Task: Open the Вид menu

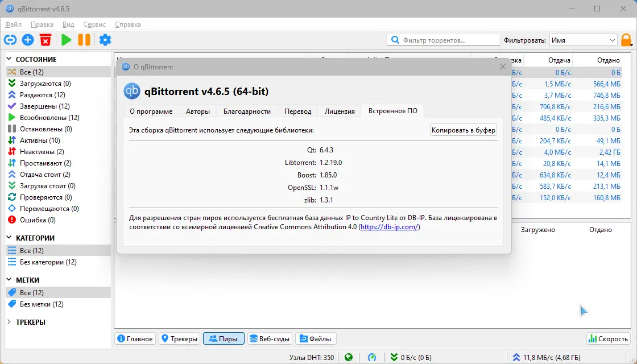Action: tap(68, 24)
